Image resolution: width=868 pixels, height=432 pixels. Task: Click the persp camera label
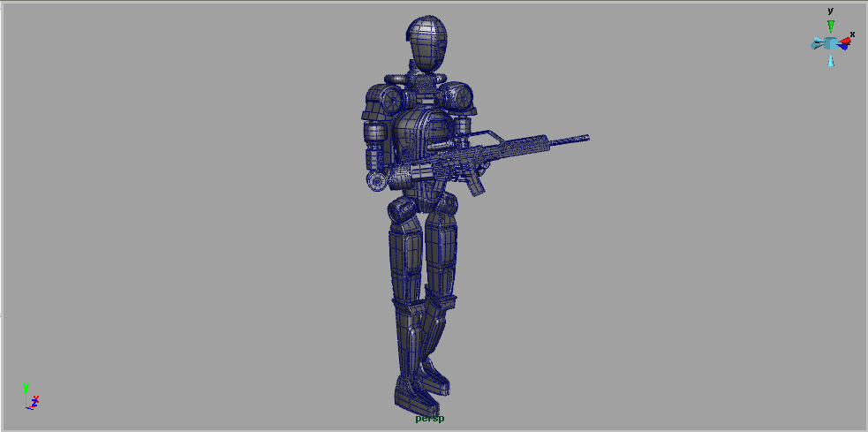(x=429, y=419)
